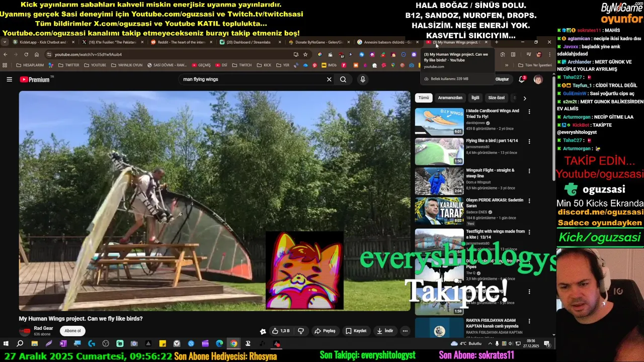The width and height of the screenshot is (644, 362).
Task: Click the 4°C Bulutlu weather widget
Action: 466,343
